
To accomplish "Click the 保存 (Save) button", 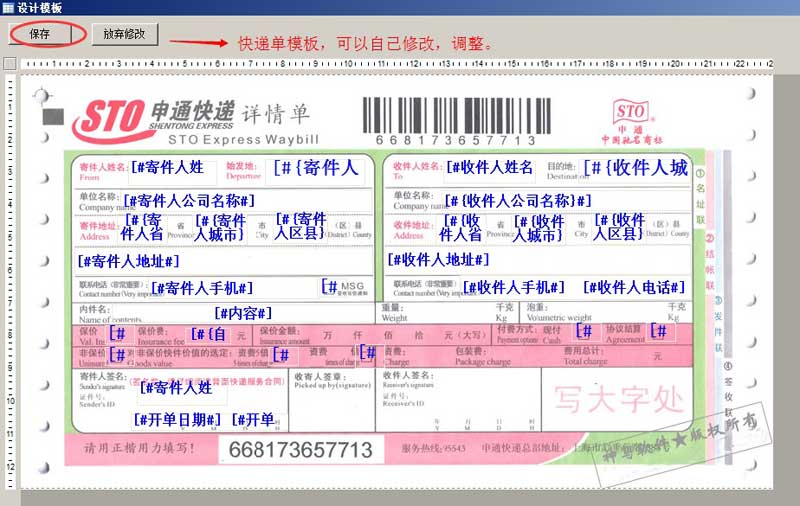I will [x=40, y=33].
